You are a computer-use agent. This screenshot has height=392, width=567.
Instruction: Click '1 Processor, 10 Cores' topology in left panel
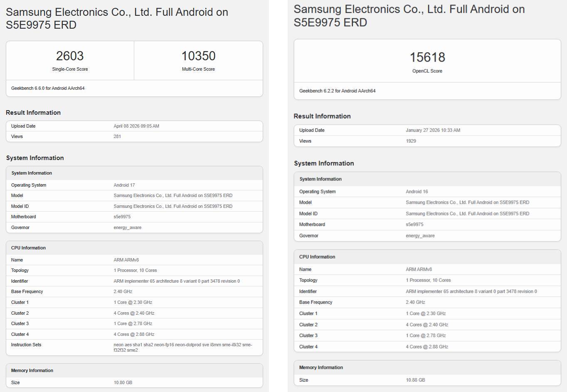point(135,270)
